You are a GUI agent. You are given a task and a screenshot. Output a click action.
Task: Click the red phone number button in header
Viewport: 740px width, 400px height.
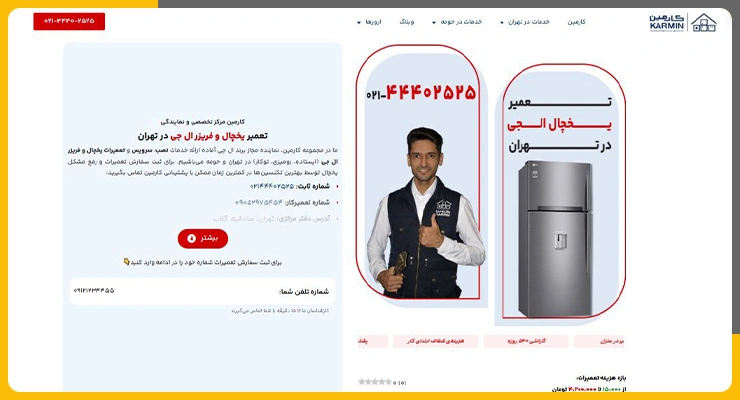(x=69, y=21)
